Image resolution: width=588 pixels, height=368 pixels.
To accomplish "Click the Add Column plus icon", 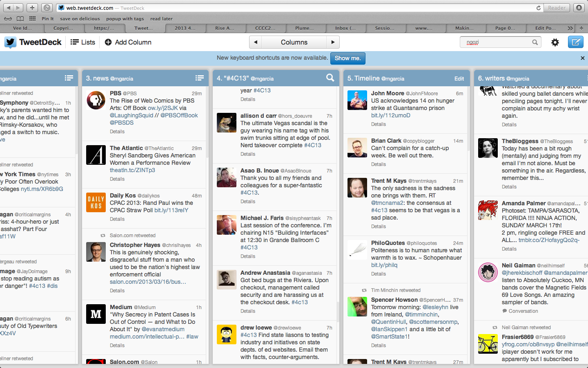I will point(108,42).
